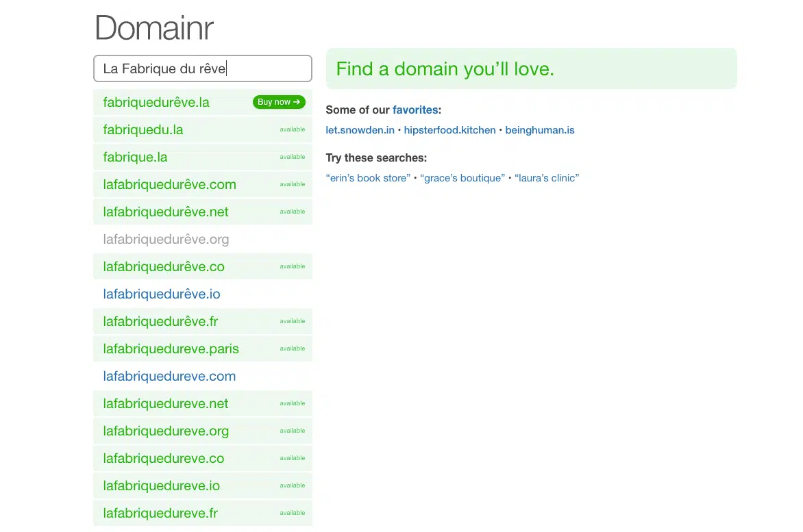Choose the lafabriquedurêve.fr result
The image size is (803, 532).
coord(160,322)
